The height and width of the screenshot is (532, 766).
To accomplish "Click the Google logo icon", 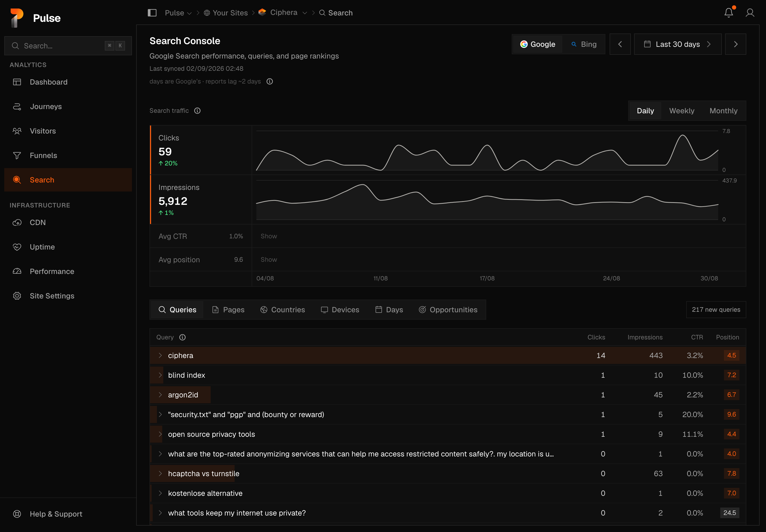I will (524, 44).
